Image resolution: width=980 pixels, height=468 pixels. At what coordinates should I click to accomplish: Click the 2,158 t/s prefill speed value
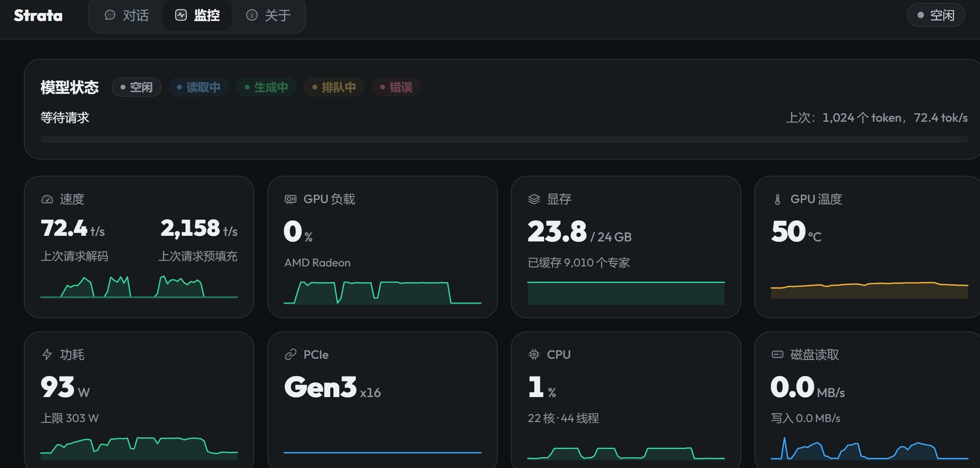(x=199, y=229)
